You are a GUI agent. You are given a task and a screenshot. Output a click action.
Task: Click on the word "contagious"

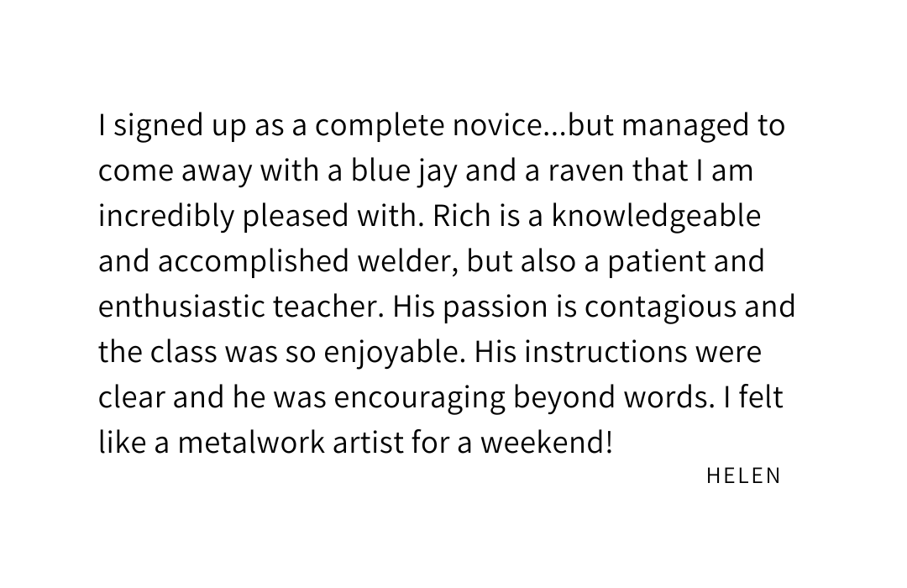[x=660, y=307]
